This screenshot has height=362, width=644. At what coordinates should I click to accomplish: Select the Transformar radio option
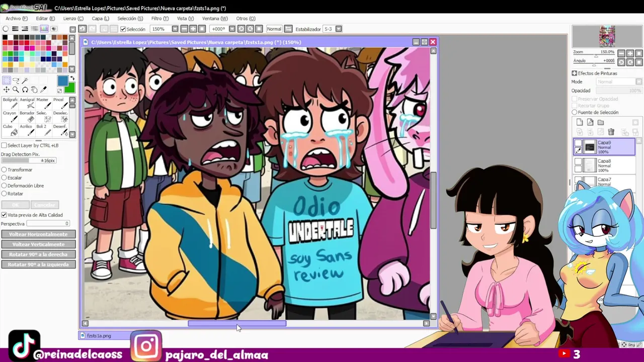click(x=4, y=170)
